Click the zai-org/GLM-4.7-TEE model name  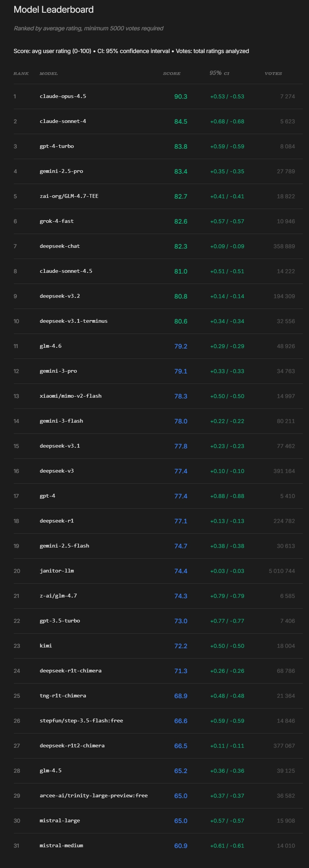(69, 196)
